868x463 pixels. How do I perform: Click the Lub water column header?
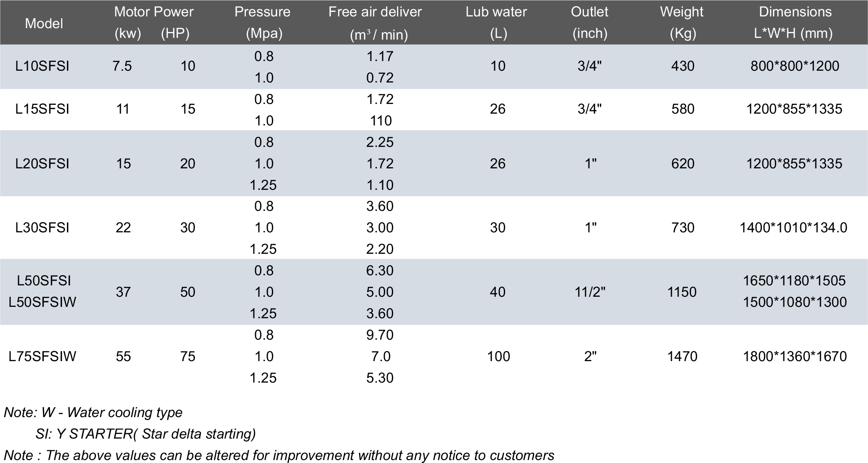496,12
